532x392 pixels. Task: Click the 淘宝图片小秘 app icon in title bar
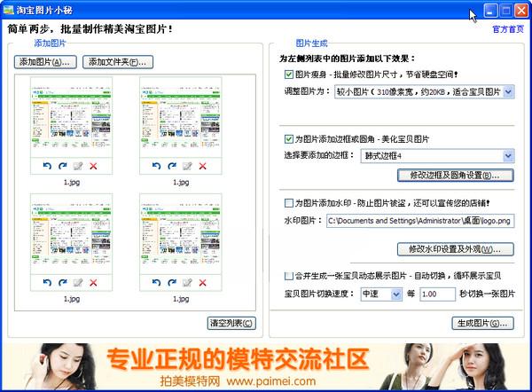click(8, 10)
